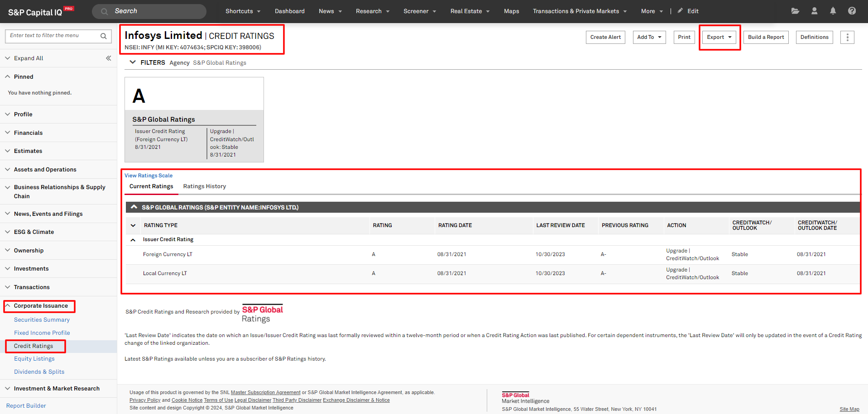Expand the Transactions sidebar section
This screenshot has height=414, width=868.
tap(32, 287)
